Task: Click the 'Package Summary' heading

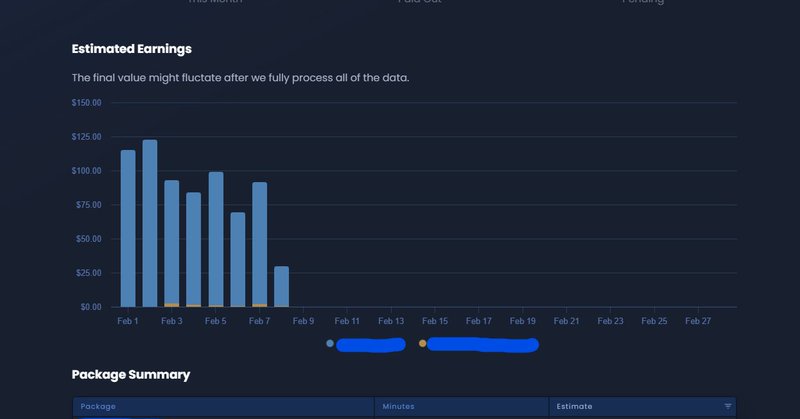Action: [131, 375]
